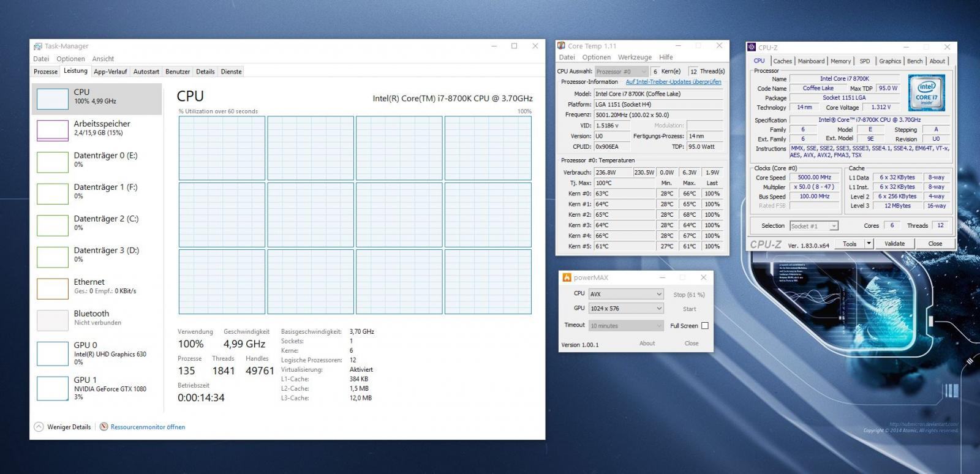
Task: Switch to Leistung tab
Action: pyautogui.click(x=76, y=71)
